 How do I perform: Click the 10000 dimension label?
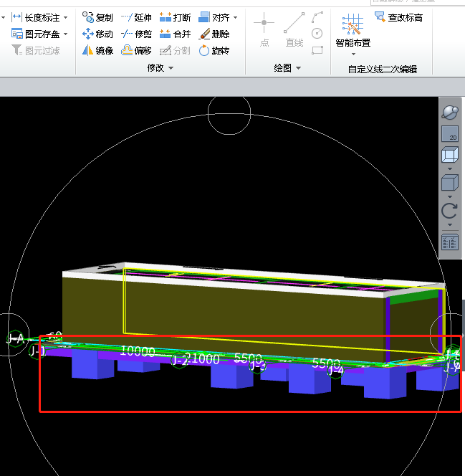click(138, 351)
